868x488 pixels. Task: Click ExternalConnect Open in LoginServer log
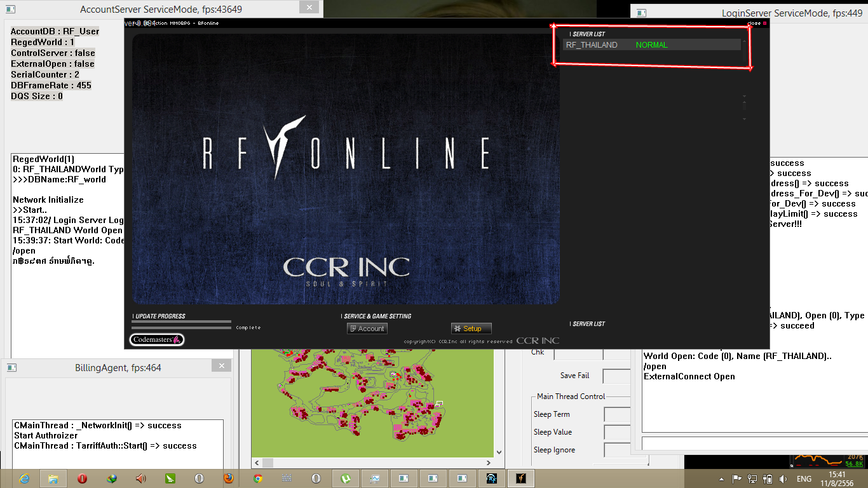(x=689, y=376)
